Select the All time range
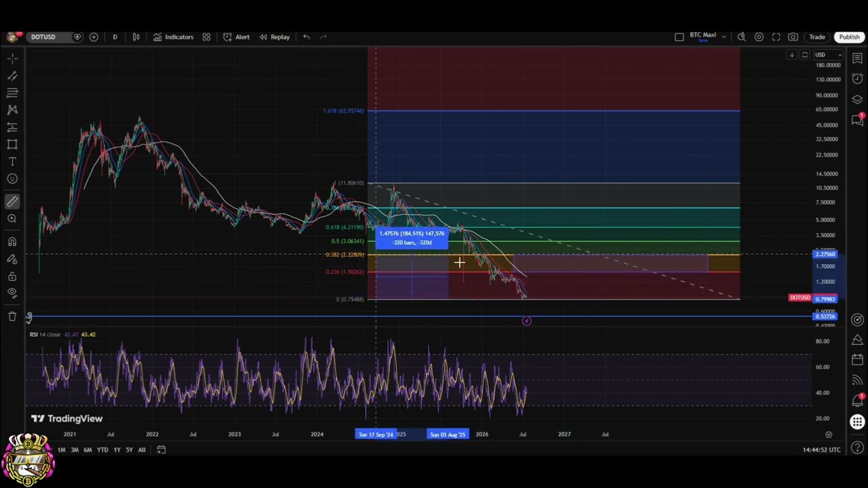This screenshot has width=868, height=488. pos(142,449)
